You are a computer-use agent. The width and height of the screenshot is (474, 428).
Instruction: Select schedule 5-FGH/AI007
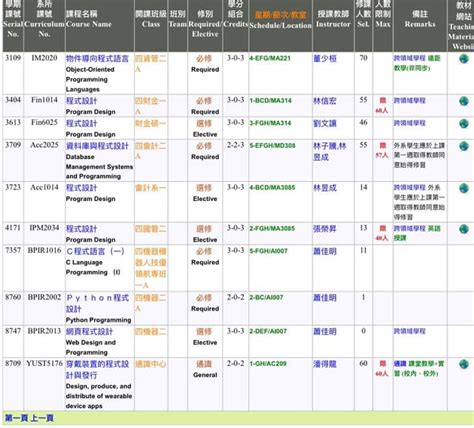(268, 251)
